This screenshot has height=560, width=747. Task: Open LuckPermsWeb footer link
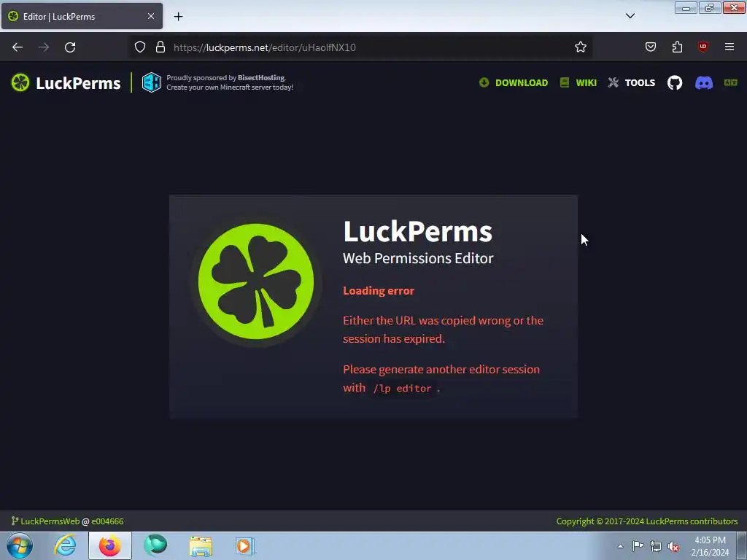(50, 521)
